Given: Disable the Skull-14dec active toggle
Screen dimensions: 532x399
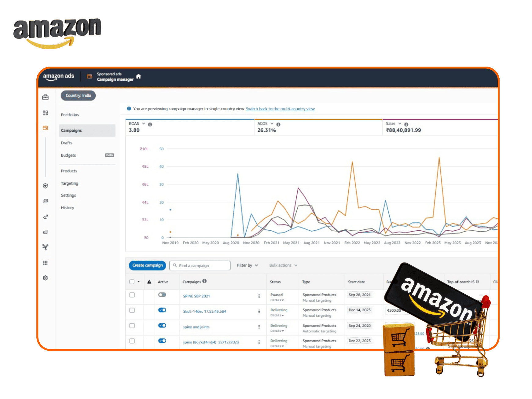Looking at the screenshot, I should 162,310.
